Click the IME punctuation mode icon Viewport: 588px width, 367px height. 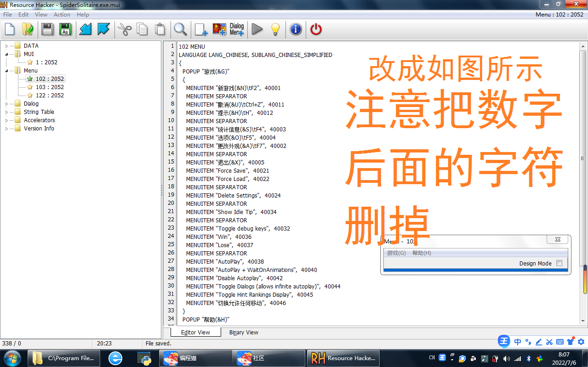pos(528,342)
